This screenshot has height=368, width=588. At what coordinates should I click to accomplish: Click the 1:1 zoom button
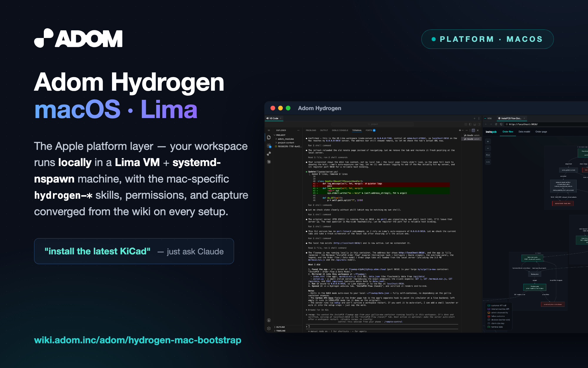pyautogui.click(x=488, y=162)
